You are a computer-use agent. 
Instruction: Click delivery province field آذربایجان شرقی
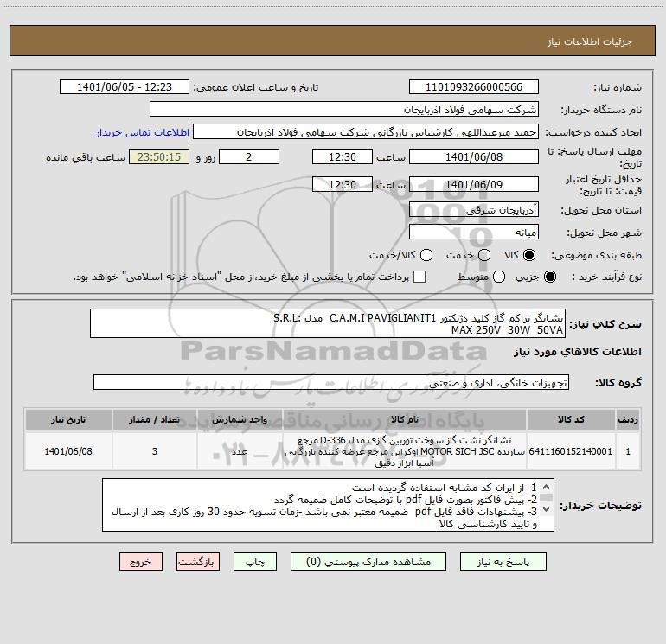pos(474,209)
